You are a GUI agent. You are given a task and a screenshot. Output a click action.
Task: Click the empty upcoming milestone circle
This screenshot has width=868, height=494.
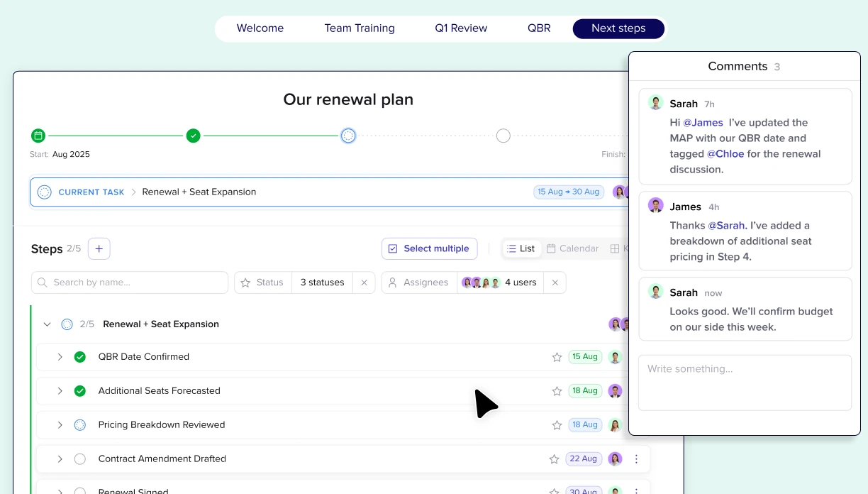coord(503,136)
